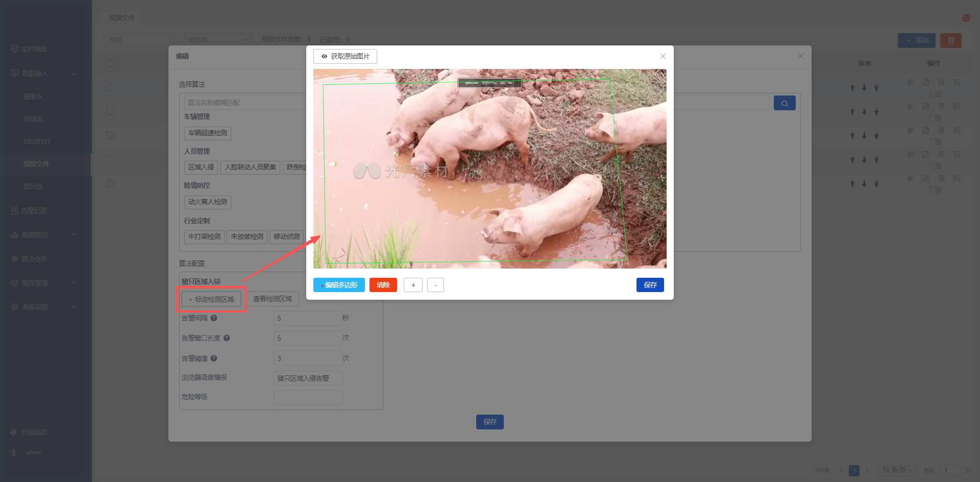Viewport: 980px width, 482px height.
Task: Click the red power icon at top right
Action: click(x=966, y=18)
